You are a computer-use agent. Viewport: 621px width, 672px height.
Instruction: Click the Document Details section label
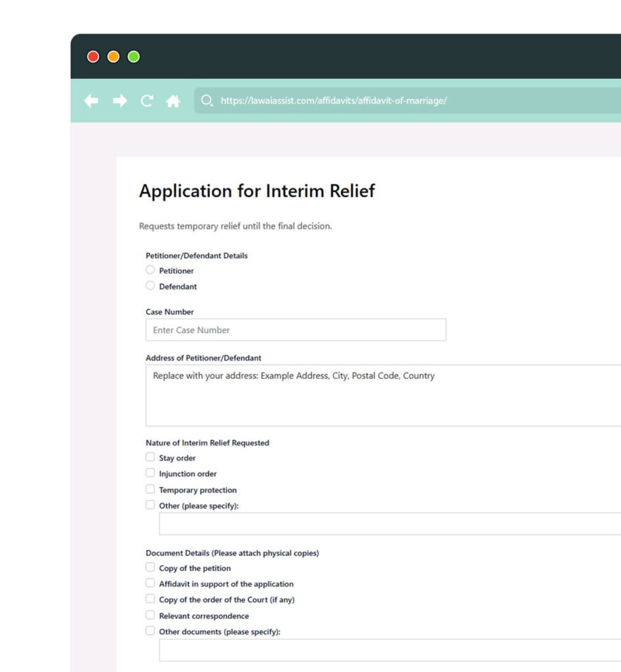click(232, 553)
